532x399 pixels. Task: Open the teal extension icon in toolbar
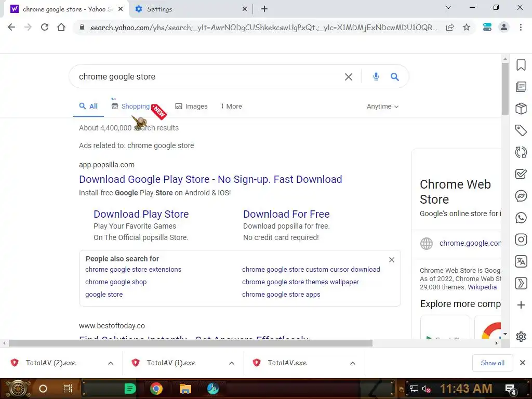pyautogui.click(x=487, y=27)
